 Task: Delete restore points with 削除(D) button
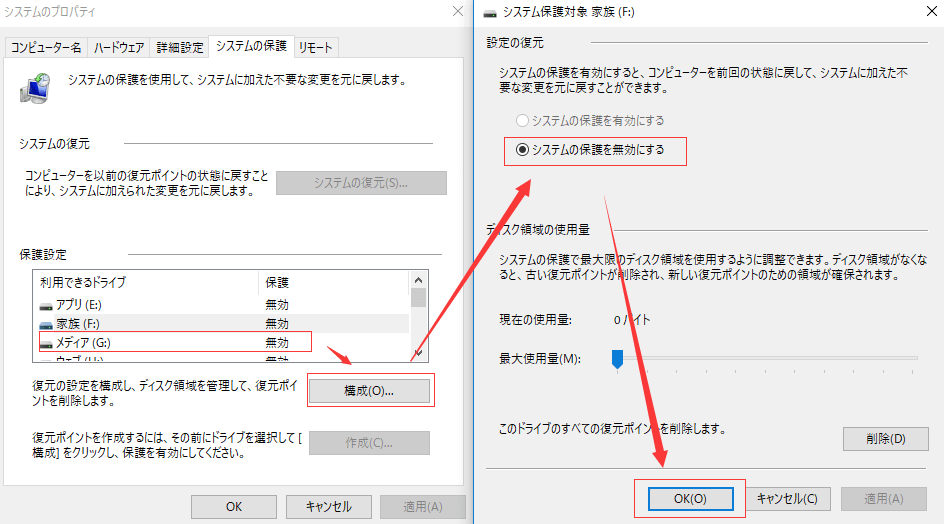point(886,439)
